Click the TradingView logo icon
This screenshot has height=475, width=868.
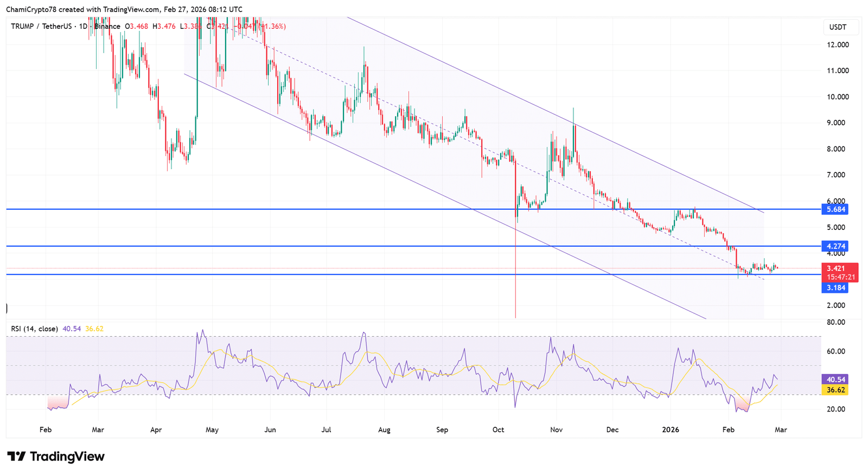pos(16,457)
